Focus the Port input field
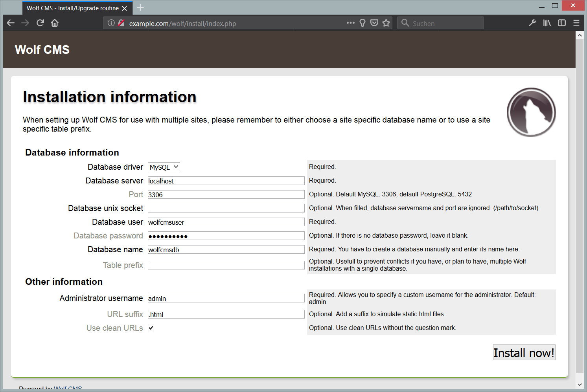The image size is (587, 392). point(226,194)
